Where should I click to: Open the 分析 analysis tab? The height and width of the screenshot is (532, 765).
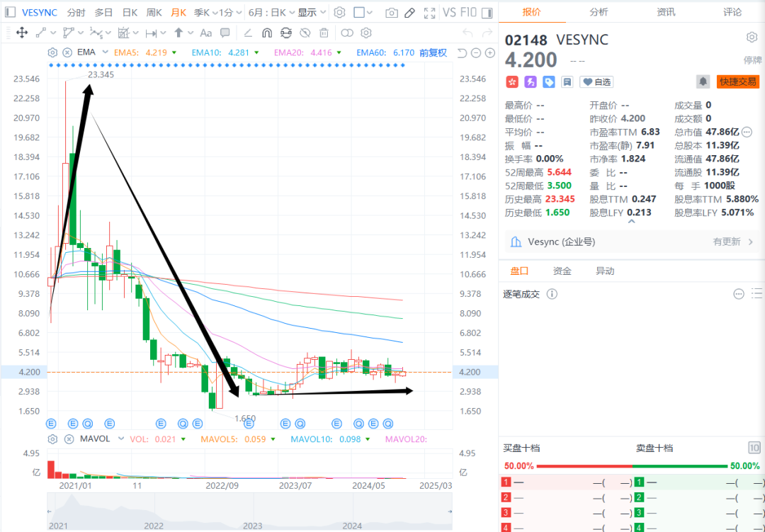pos(599,12)
